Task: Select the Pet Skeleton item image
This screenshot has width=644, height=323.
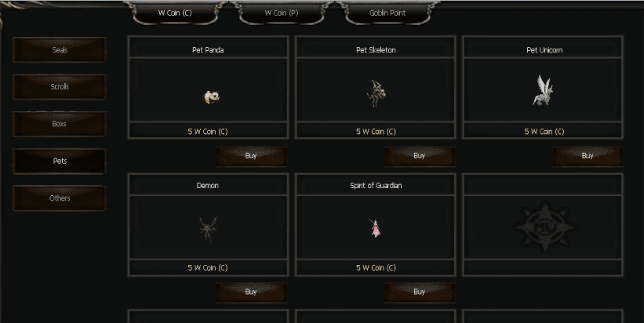Action: [x=376, y=93]
